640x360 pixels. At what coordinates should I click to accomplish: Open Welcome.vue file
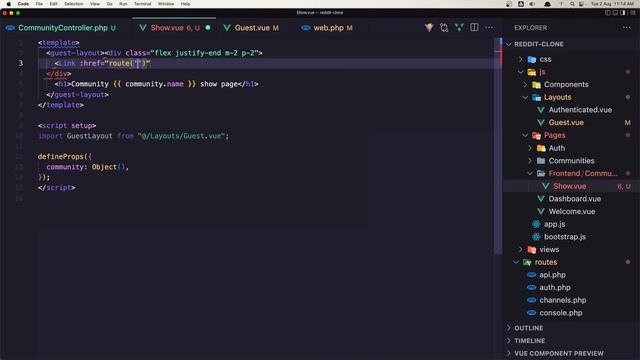click(x=571, y=211)
